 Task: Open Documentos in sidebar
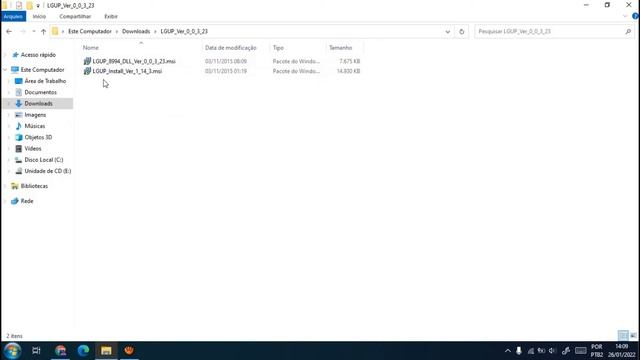tap(40, 92)
